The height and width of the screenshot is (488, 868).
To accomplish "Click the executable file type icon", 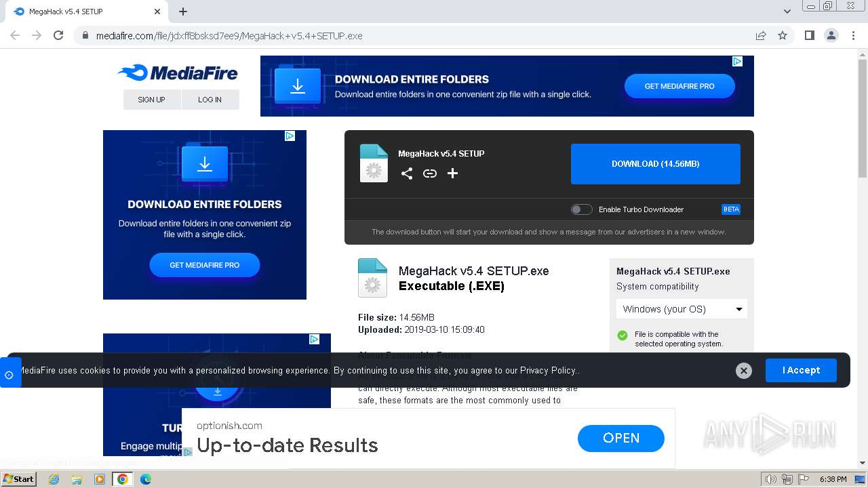I will coord(372,278).
